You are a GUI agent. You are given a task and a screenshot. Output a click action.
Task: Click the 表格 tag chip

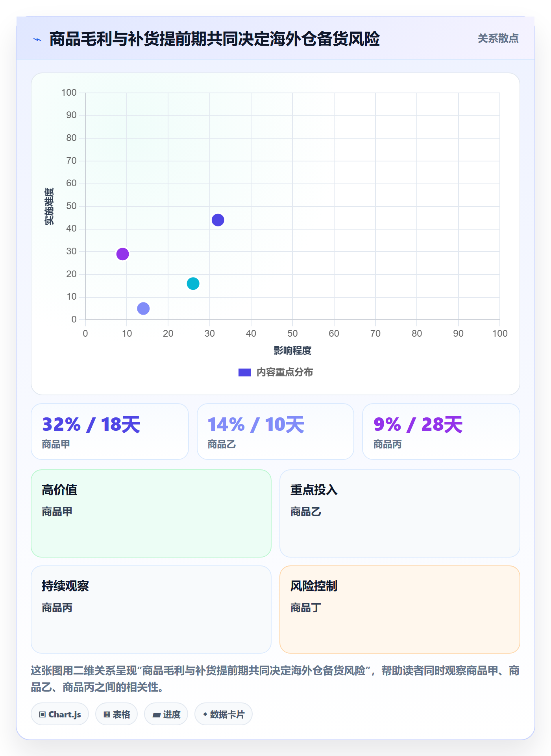coord(116,714)
